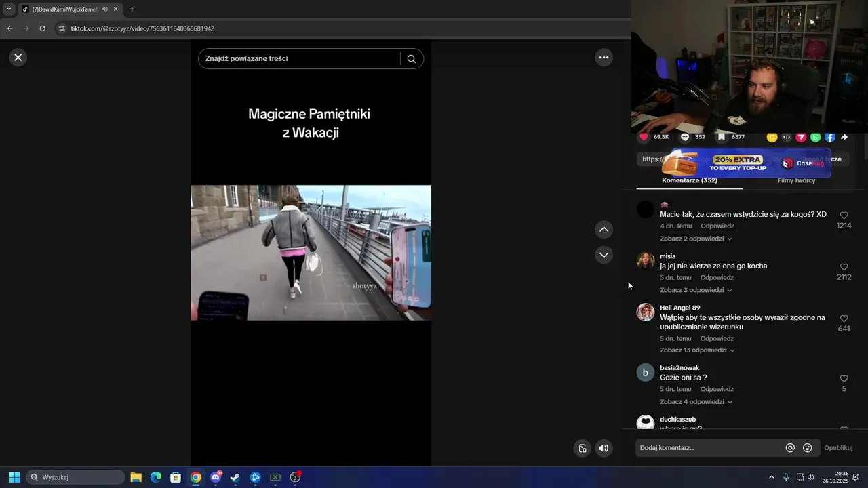The width and height of the screenshot is (868, 488).
Task: Click the CaseHug 20% EXTRA banner
Action: tap(746, 163)
